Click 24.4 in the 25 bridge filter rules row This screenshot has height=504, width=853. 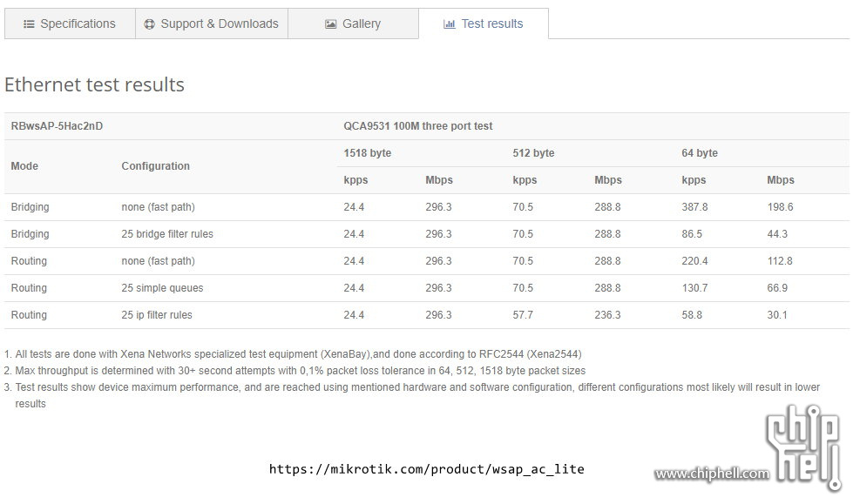click(x=354, y=234)
